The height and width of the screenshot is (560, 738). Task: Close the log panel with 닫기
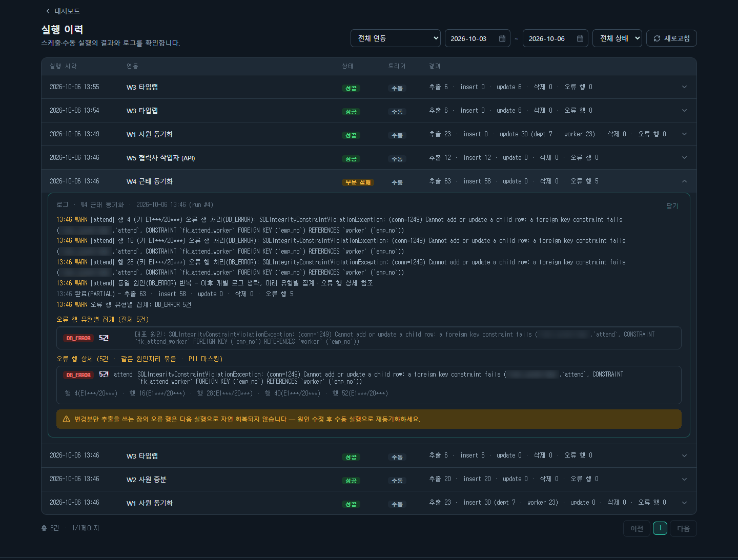[672, 206]
